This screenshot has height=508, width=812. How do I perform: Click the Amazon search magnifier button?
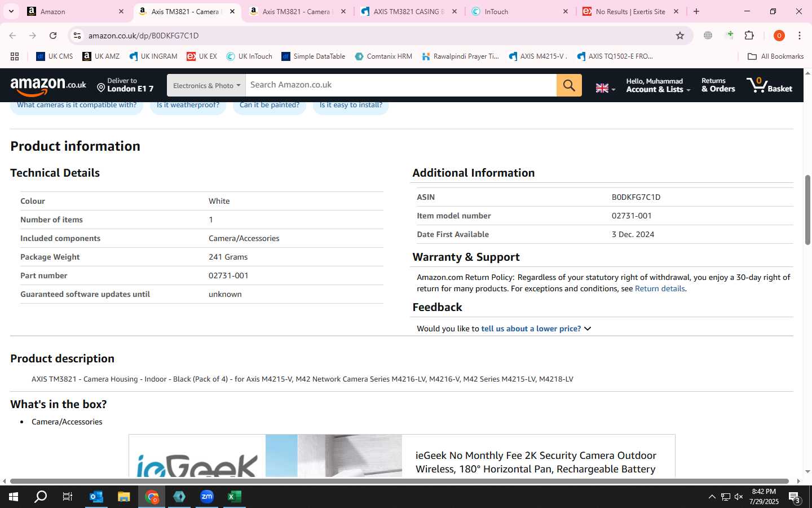[x=569, y=85]
